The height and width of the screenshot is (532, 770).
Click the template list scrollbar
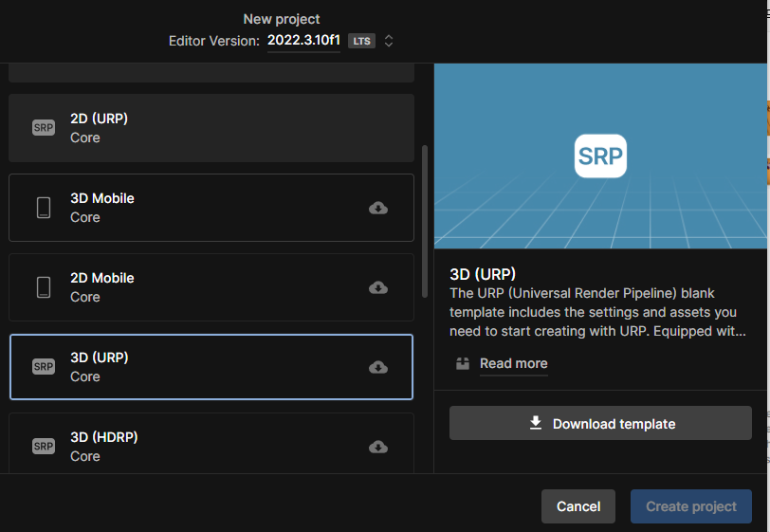[425, 221]
